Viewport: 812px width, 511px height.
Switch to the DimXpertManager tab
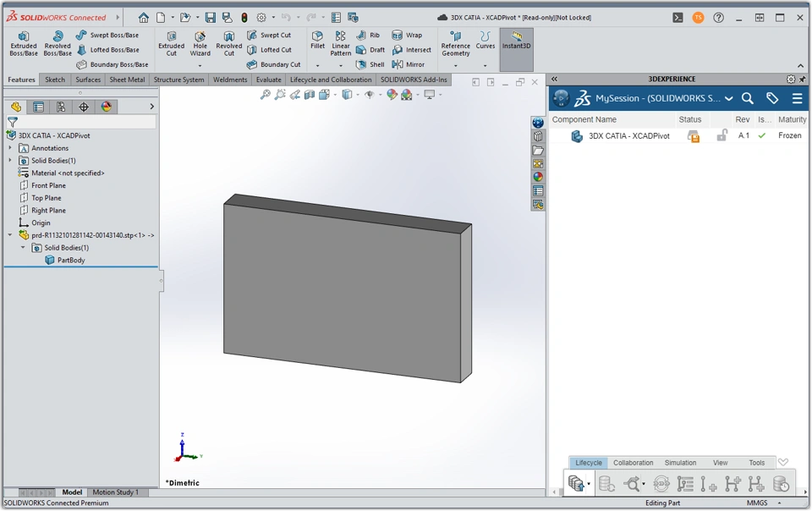[84, 107]
